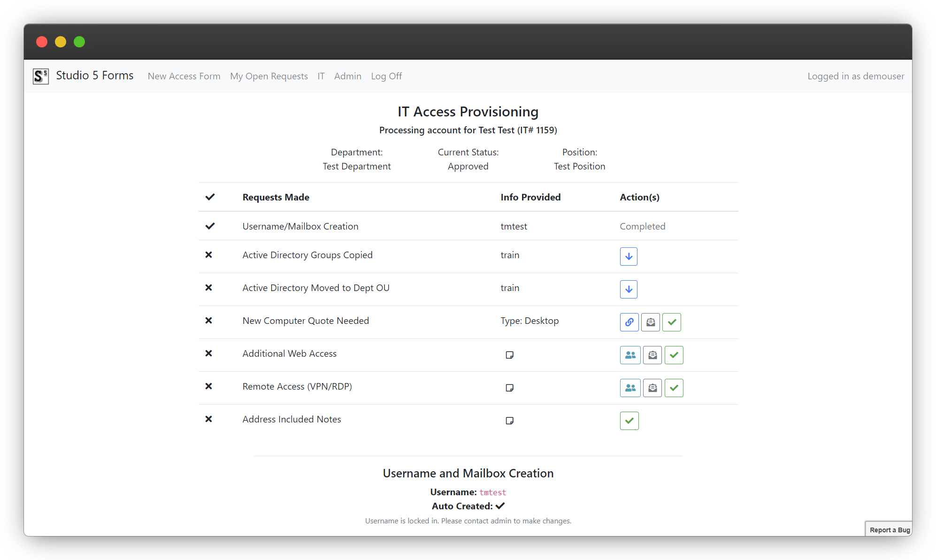Image resolution: width=936 pixels, height=560 pixels.
Task: Click the New Computer Quote Needed label
Action: [306, 321]
